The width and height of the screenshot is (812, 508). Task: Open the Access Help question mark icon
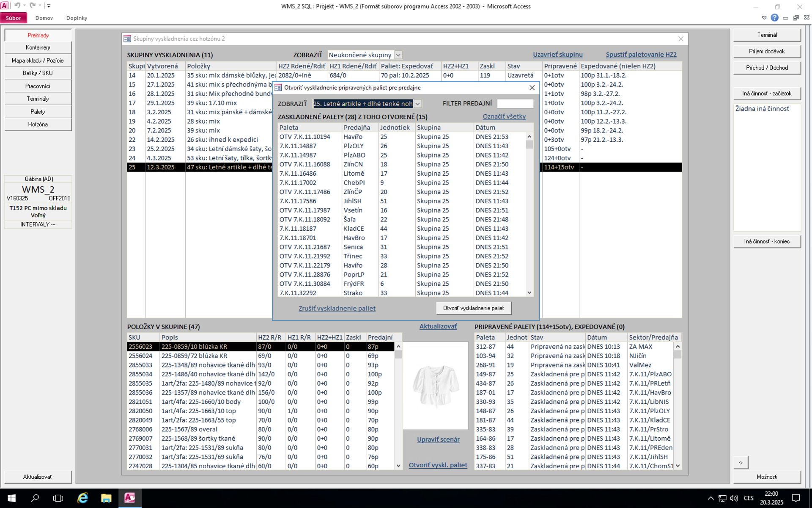[774, 18]
